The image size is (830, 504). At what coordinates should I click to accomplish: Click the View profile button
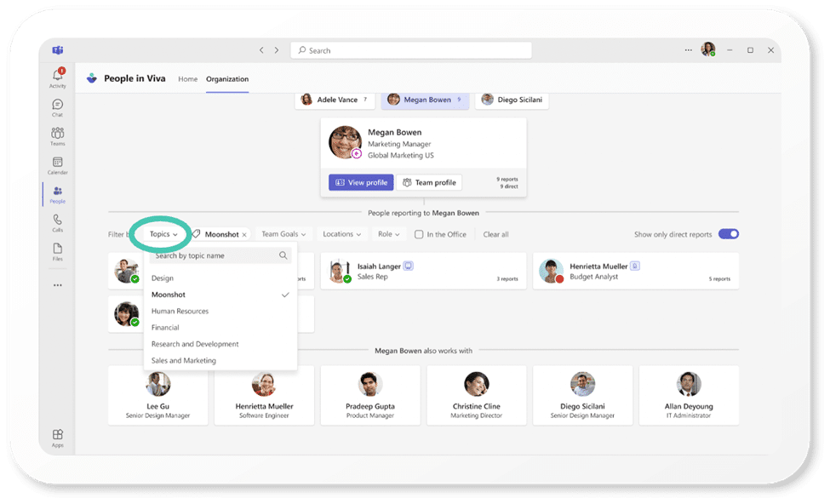(x=361, y=183)
